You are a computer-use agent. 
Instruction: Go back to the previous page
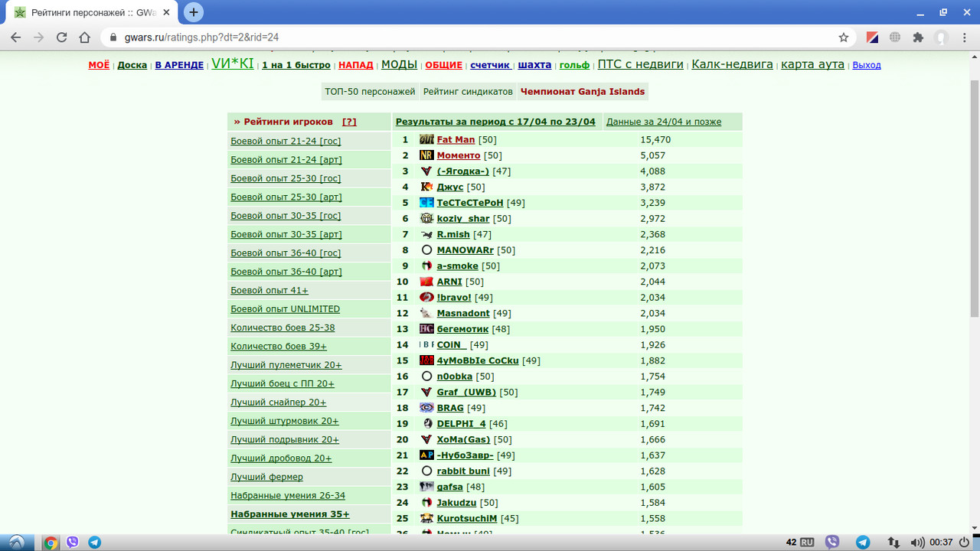tap(16, 37)
